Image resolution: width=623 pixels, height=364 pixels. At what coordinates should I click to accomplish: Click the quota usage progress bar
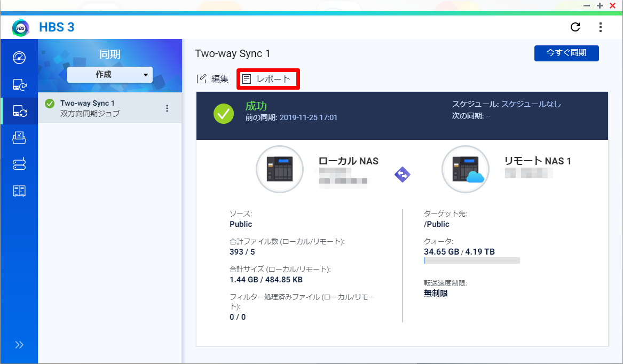click(x=471, y=260)
